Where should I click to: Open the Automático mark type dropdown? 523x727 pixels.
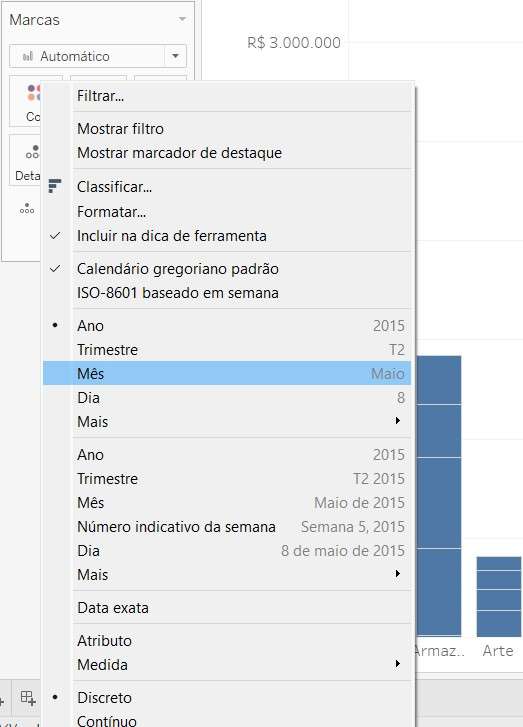pyautogui.click(x=175, y=56)
